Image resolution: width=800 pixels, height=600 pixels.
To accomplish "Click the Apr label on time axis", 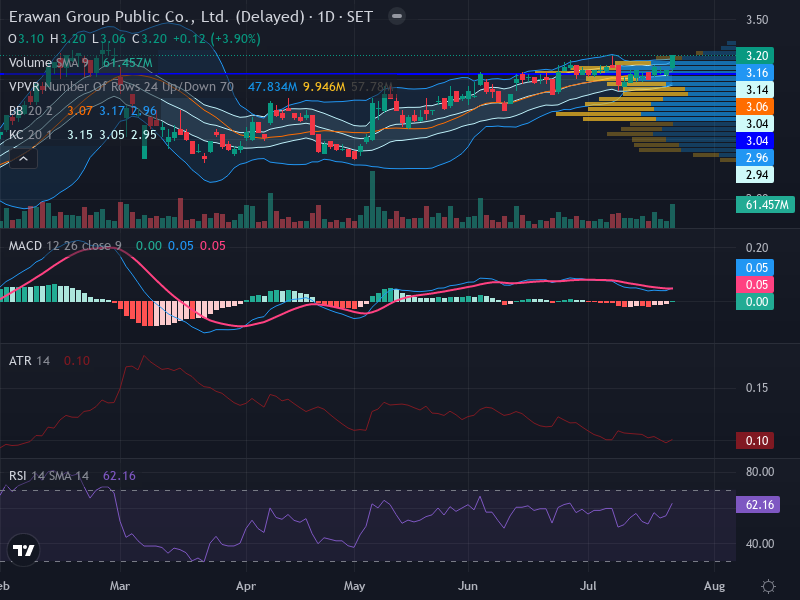I will 246,586.
